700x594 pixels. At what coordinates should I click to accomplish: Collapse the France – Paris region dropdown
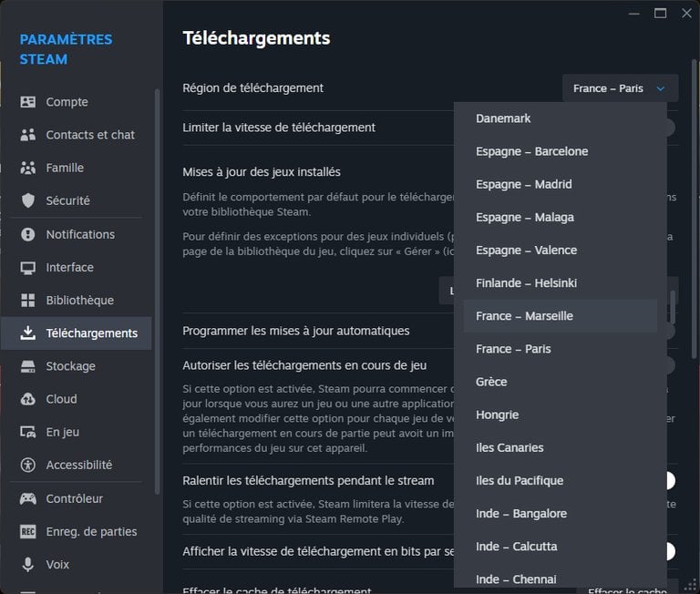tap(620, 88)
